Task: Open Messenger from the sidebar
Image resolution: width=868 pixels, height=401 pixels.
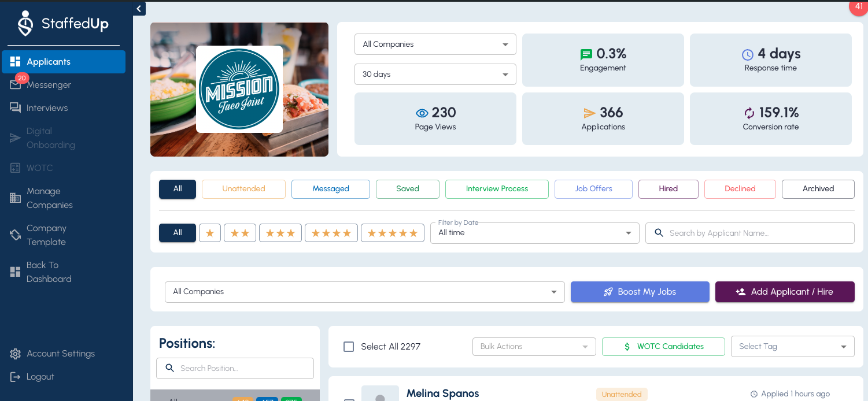Action: point(15,85)
